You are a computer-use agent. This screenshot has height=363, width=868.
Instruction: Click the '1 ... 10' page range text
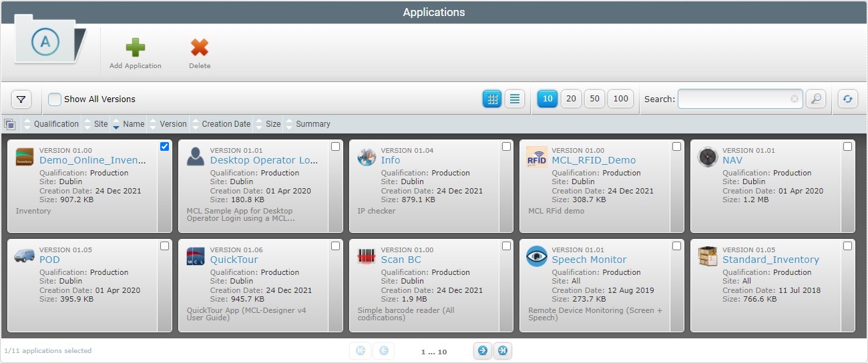434,352
